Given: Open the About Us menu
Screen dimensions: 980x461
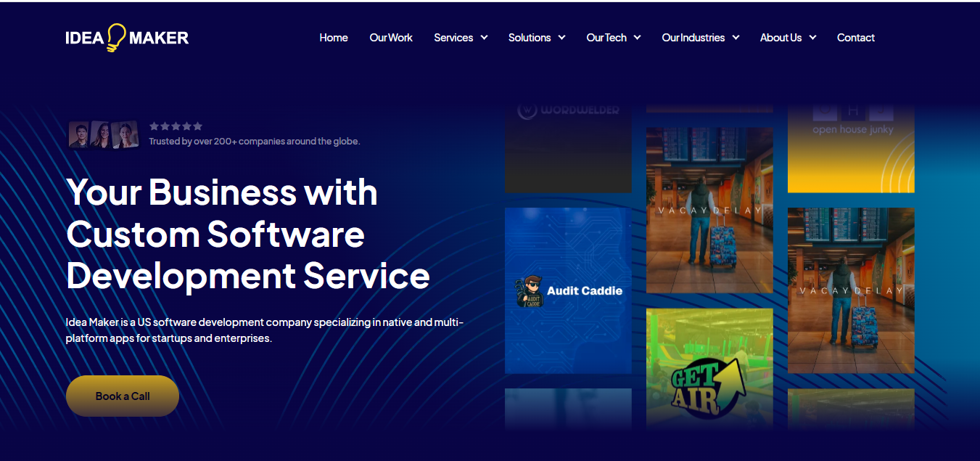Looking at the screenshot, I should (x=781, y=38).
